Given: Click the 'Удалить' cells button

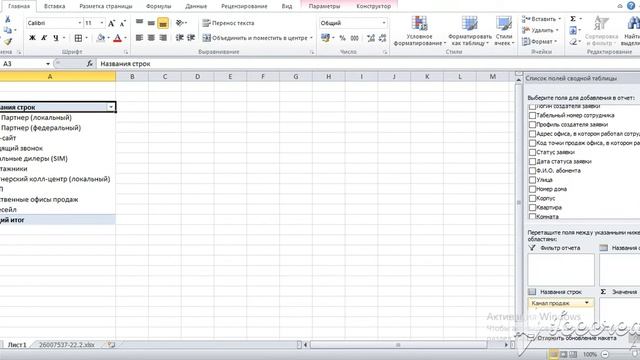Looking at the screenshot, I should pyautogui.click(x=540, y=30).
